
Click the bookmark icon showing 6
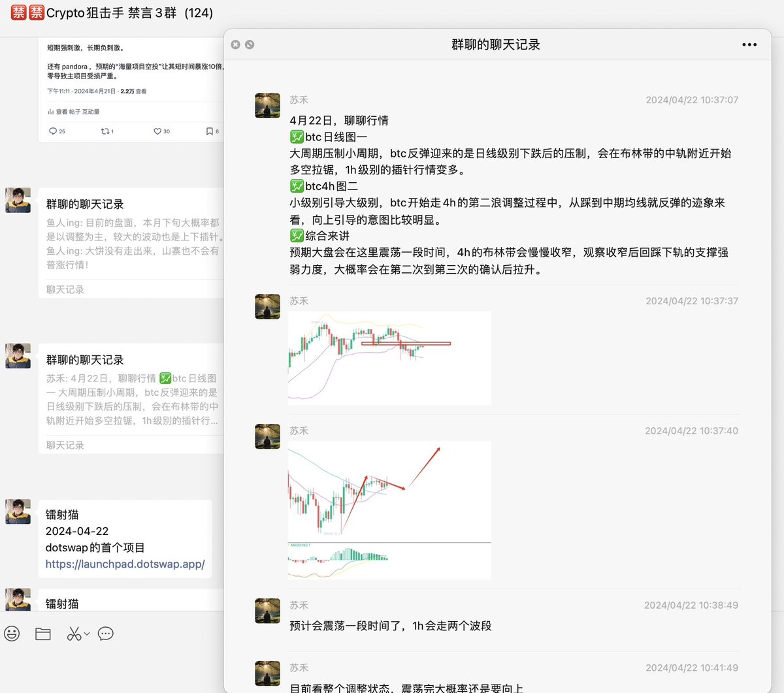click(209, 131)
